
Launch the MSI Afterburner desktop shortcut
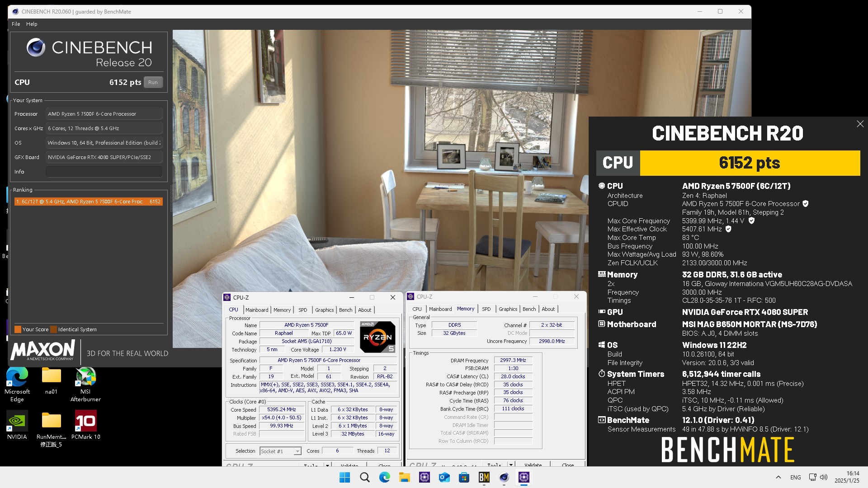click(85, 385)
